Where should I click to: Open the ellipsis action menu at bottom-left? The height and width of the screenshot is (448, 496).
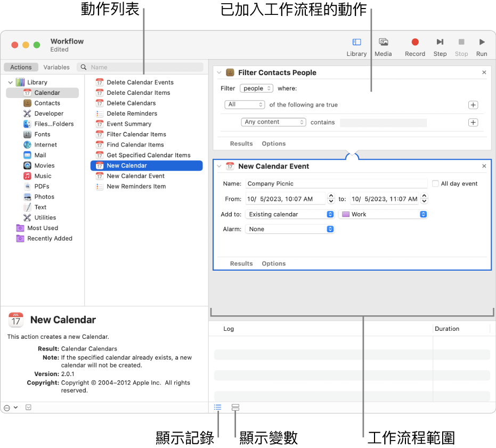11,408
